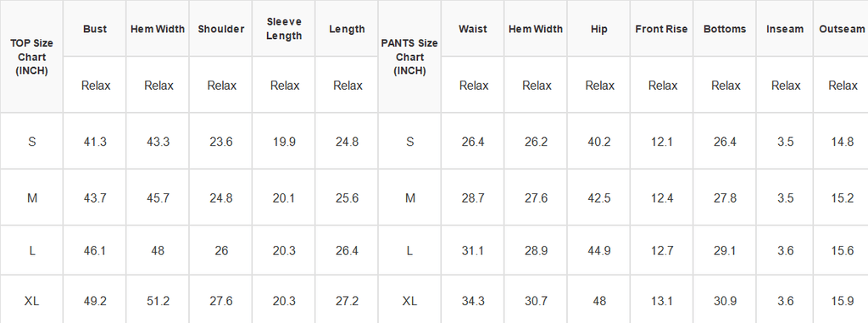
Task: Click waist value 34.3 for size XL
Action: 473,301
